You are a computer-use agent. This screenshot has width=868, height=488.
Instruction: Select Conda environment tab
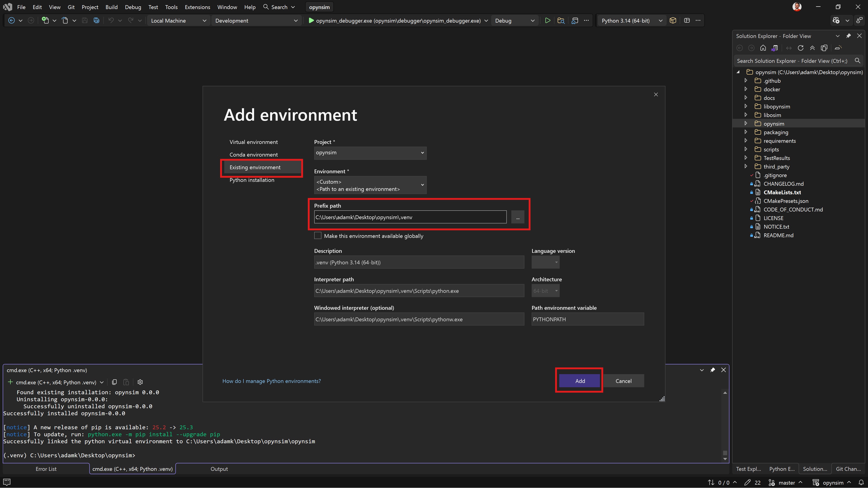tap(253, 155)
